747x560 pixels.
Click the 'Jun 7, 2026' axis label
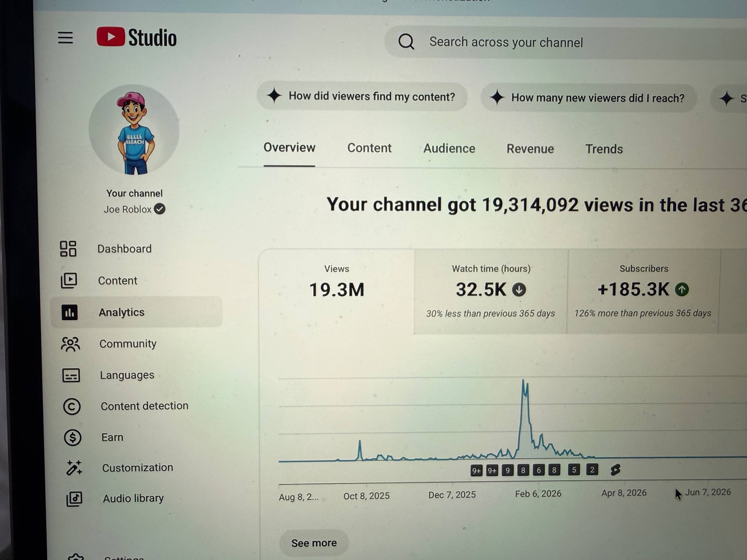click(708, 492)
